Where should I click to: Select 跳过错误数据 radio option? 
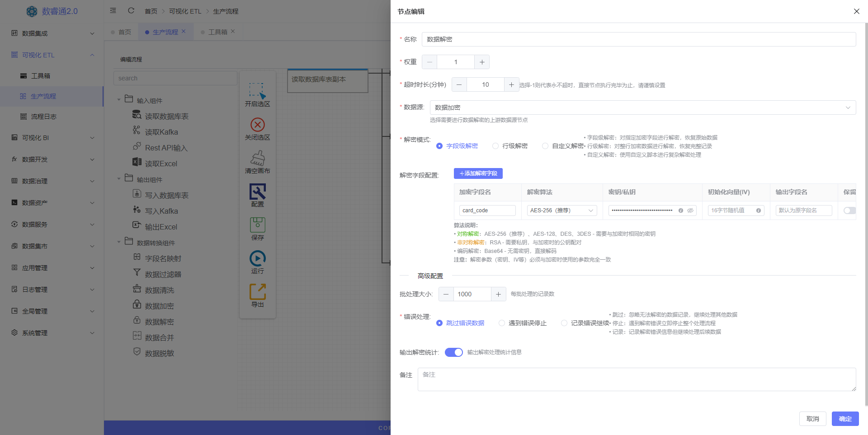click(x=460, y=323)
